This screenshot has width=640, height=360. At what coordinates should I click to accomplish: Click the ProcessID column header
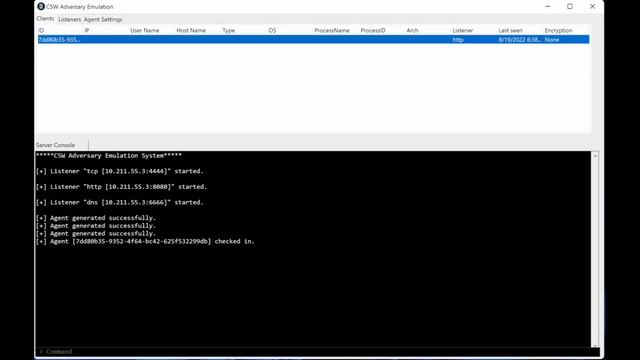click(373, 30)
